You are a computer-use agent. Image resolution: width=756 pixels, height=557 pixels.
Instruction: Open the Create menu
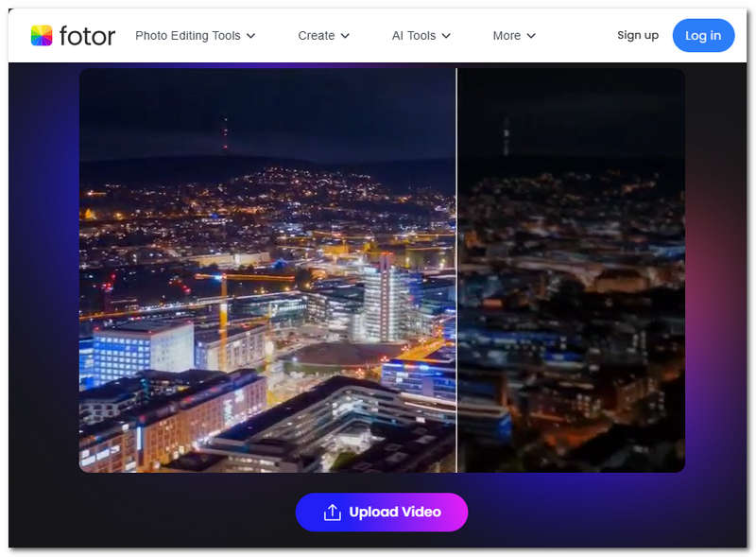coord(316,36)
